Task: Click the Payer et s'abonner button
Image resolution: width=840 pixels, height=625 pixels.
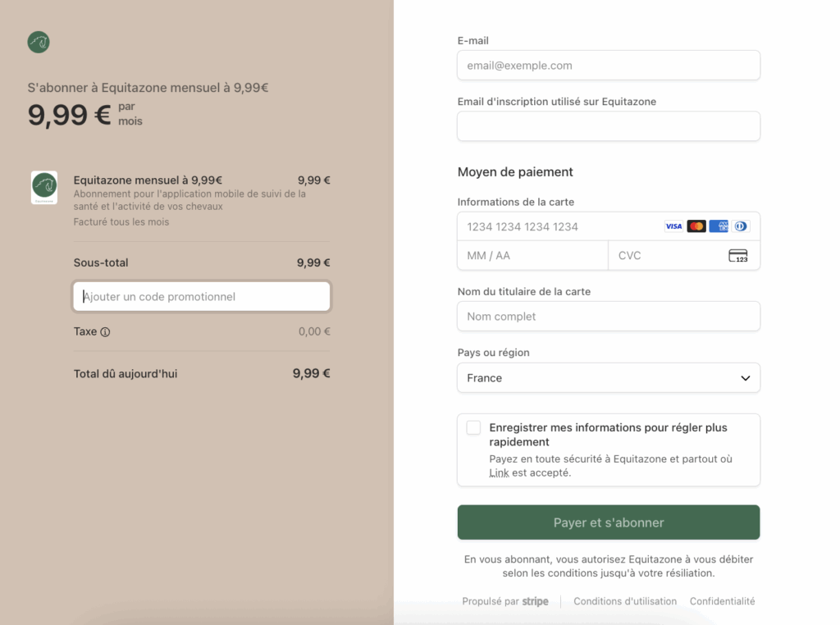Action: [609, 522]
